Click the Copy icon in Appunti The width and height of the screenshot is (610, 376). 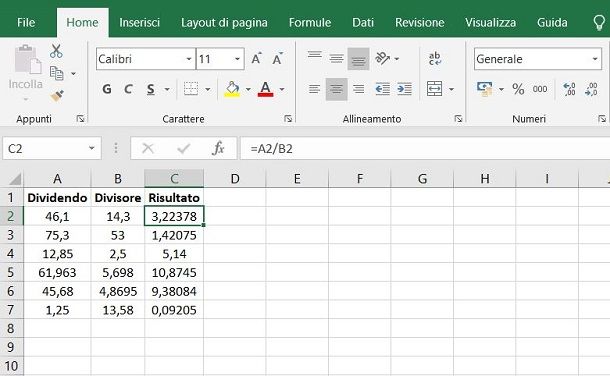[57, 73]
